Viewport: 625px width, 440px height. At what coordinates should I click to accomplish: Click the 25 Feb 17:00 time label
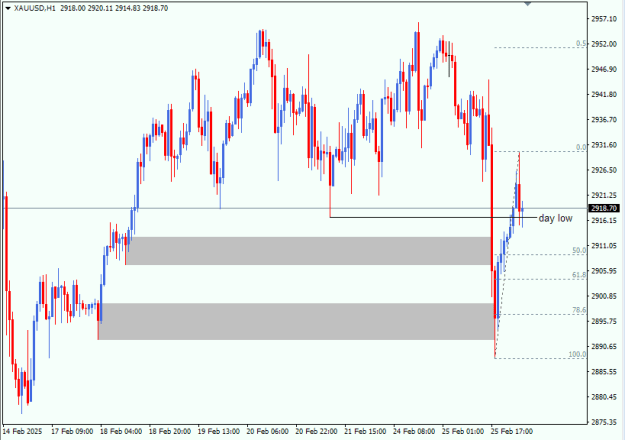coord(512,432)
